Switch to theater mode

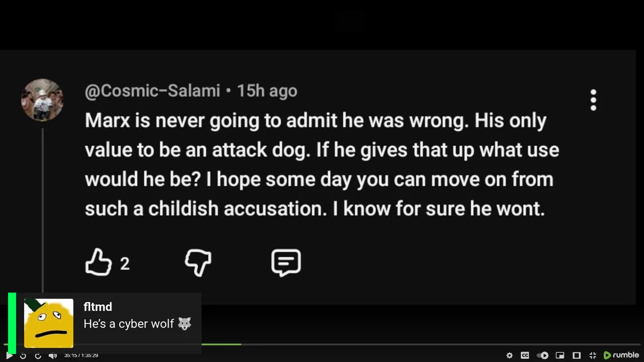(x=577, y=355)
